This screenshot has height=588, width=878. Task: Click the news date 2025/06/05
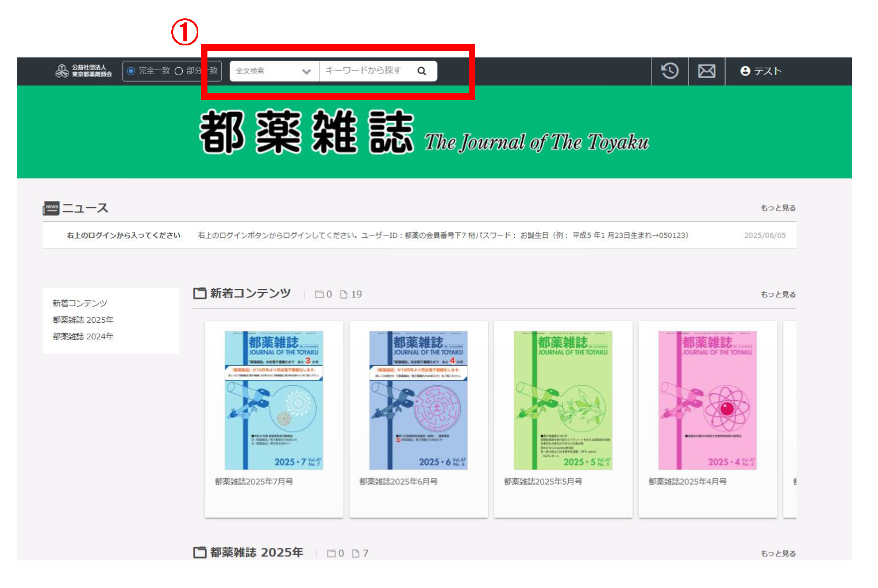point(765,235)
